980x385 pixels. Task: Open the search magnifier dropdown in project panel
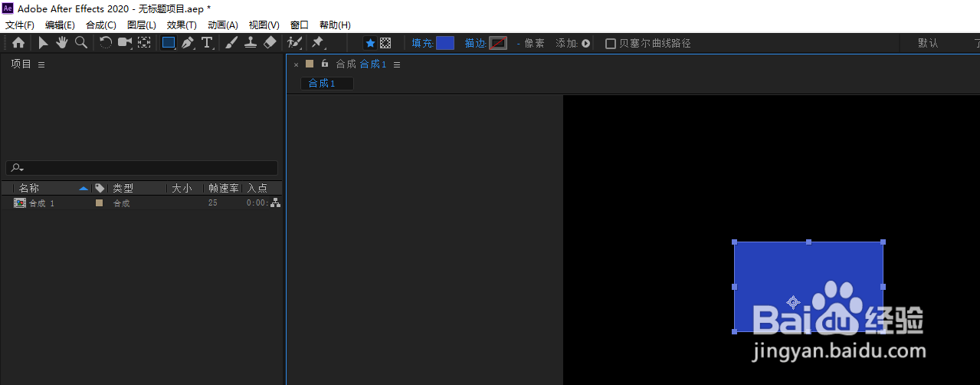point(17,168)
